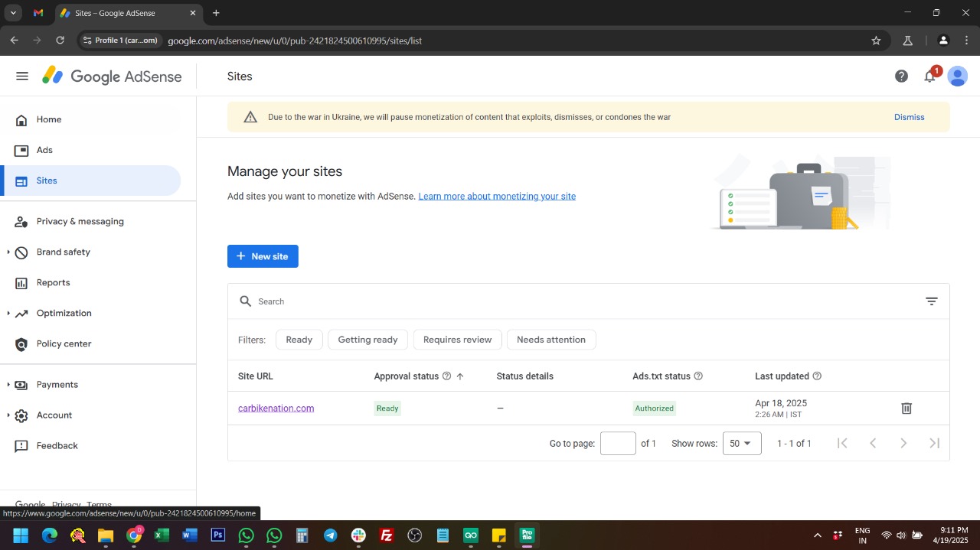Go to the next page of results
The width and height of the screenshot is (980, 550).
click(x=903, y=443)
